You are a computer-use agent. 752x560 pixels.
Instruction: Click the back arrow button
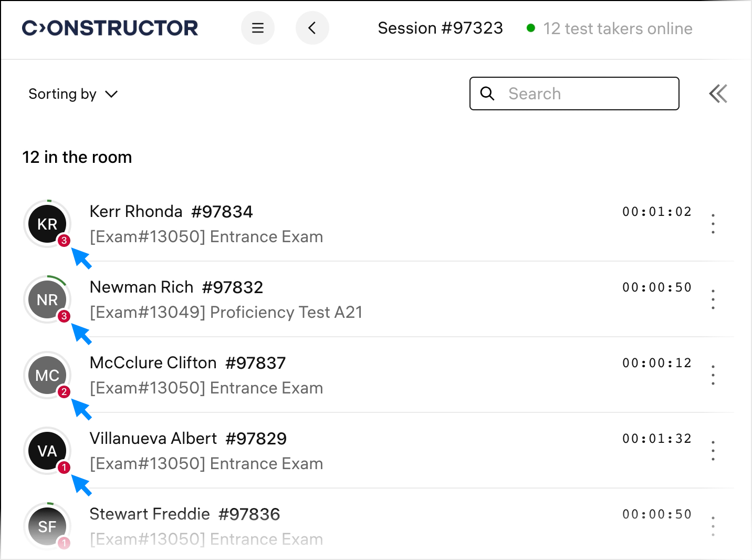pyautogui.click(x=312, y=28)
